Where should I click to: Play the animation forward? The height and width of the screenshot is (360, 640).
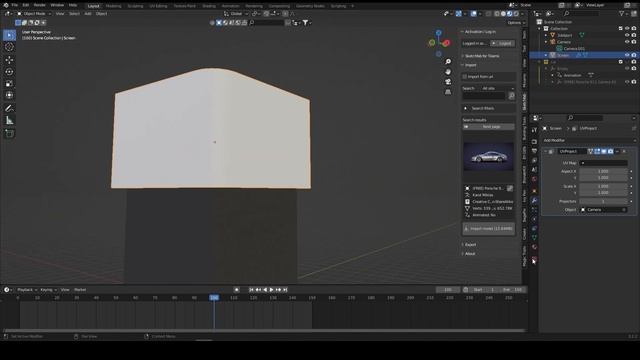click(271, 290)
